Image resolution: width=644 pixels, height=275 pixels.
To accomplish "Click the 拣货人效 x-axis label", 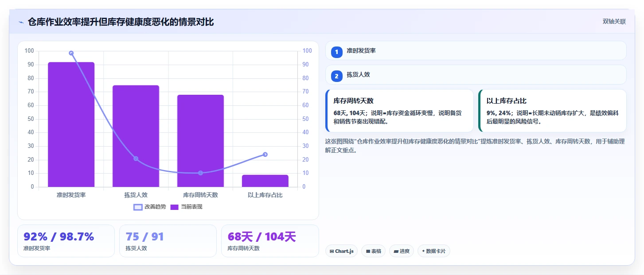I will pos(136,195).
